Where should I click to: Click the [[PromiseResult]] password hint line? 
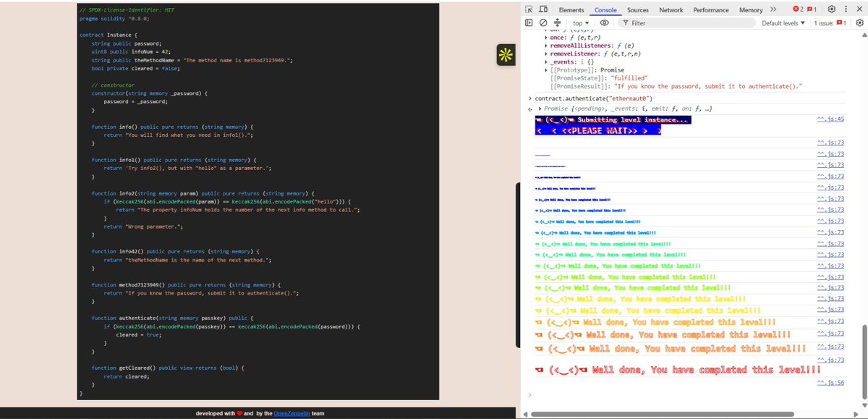coord(676,86)
